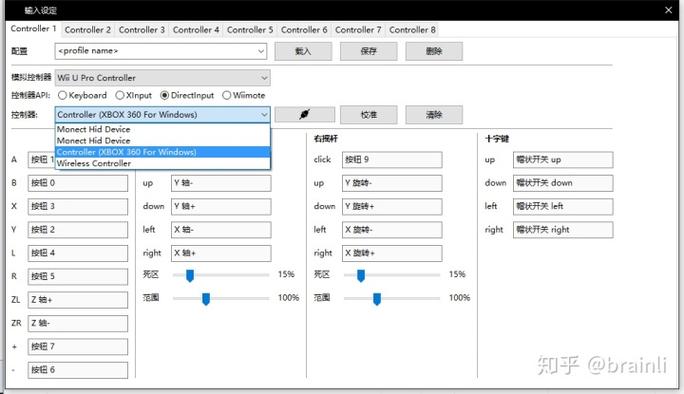Click the right stick right field X 旋转+

[392, 253]
